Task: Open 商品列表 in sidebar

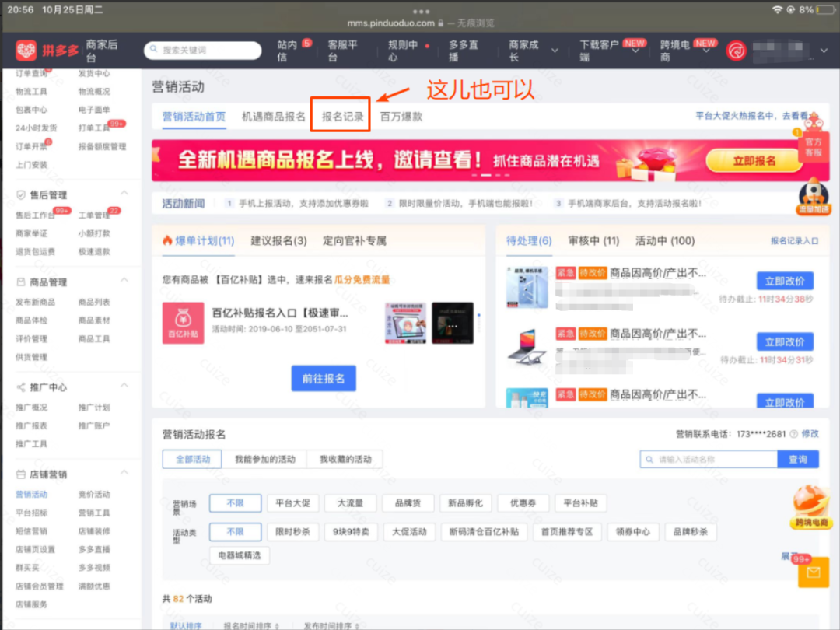Action: (94, 302)
